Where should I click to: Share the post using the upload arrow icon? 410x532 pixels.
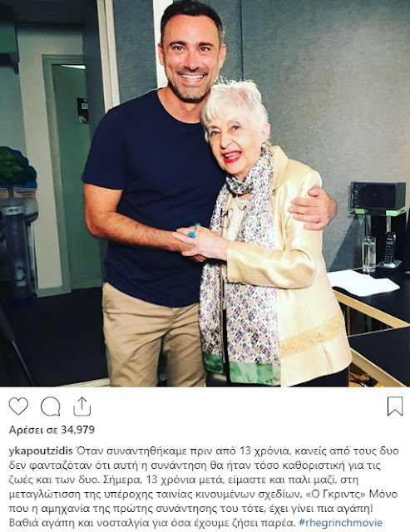point(82,406)
